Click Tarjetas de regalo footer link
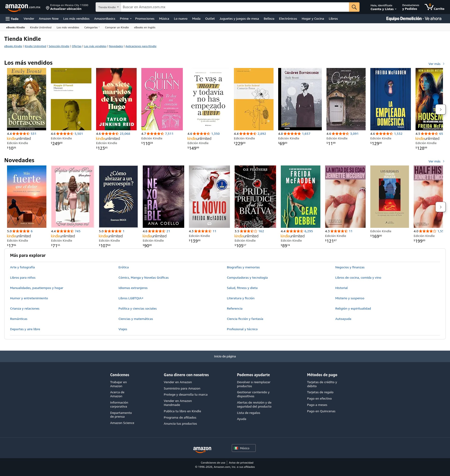 click(320, 392)
